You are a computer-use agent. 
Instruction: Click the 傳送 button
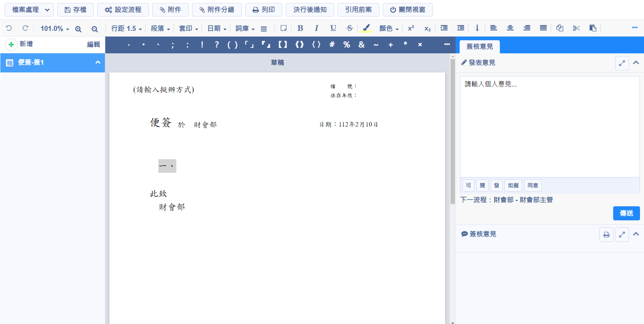(626, 213)
